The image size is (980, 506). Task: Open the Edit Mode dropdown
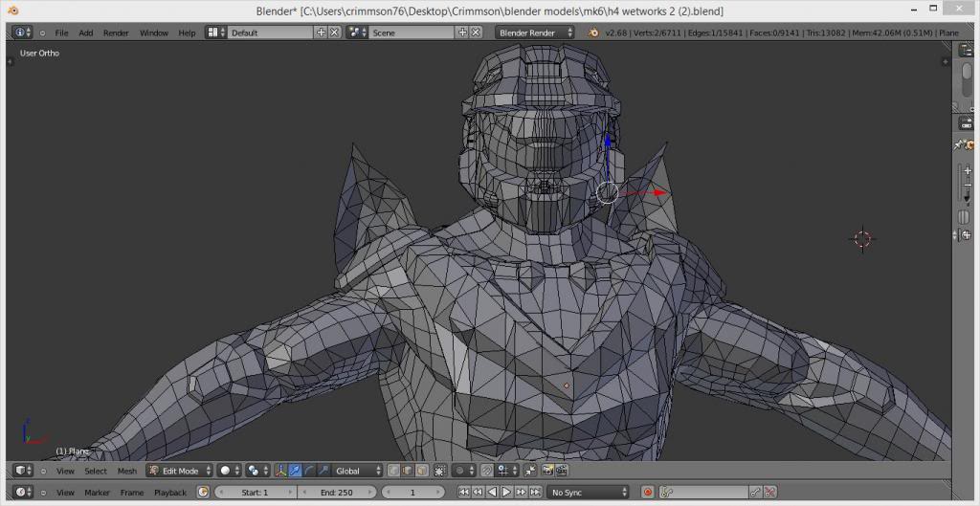point(179,471)
